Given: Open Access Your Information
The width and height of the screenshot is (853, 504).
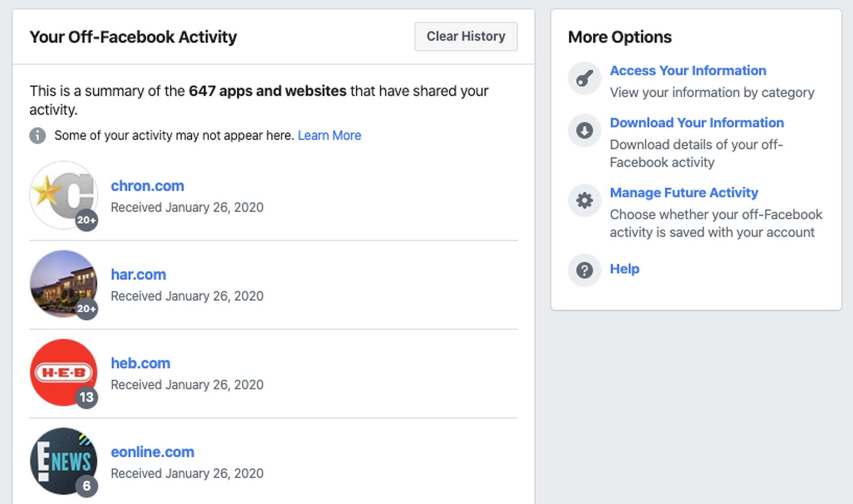Looking at the screenshot, I should tap(688, 70).
